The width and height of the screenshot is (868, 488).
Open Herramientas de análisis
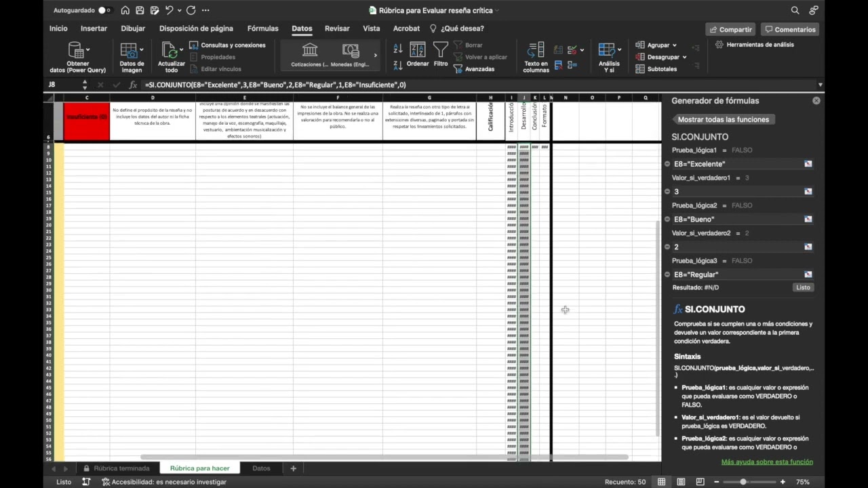tap(754, 45)
